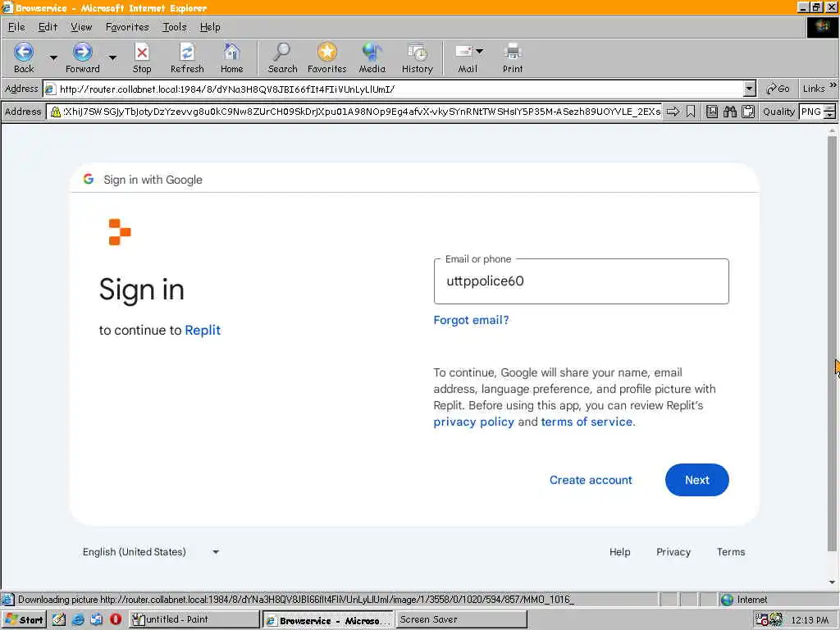Open the File menu
This screenshot has height=630, width=840.
tap(16, 27)
